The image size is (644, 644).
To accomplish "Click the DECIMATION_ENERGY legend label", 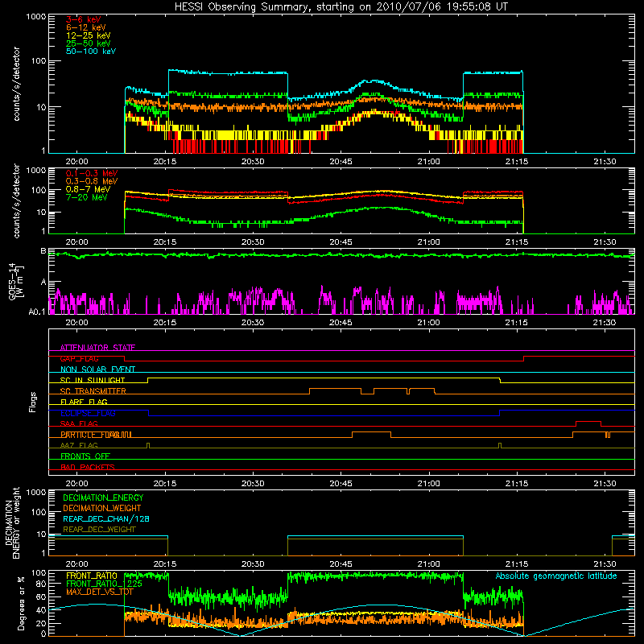I will point(103,497).
